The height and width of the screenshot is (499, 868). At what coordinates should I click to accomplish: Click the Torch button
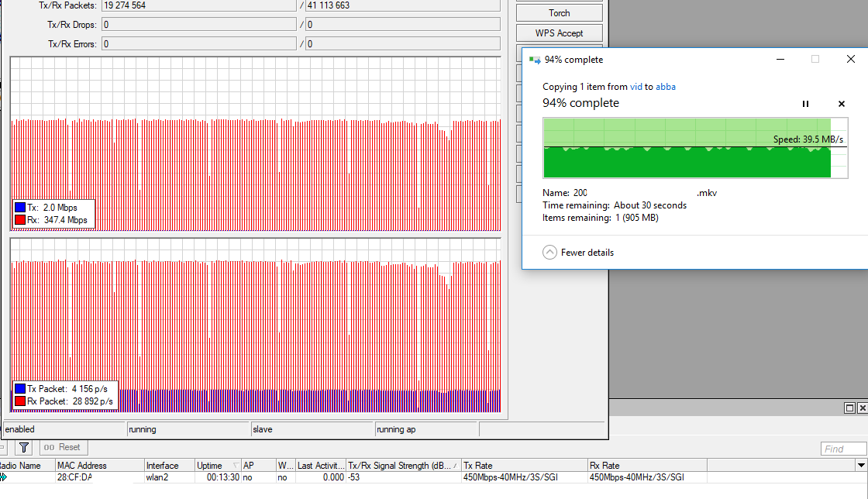click(x=559, y=13)
